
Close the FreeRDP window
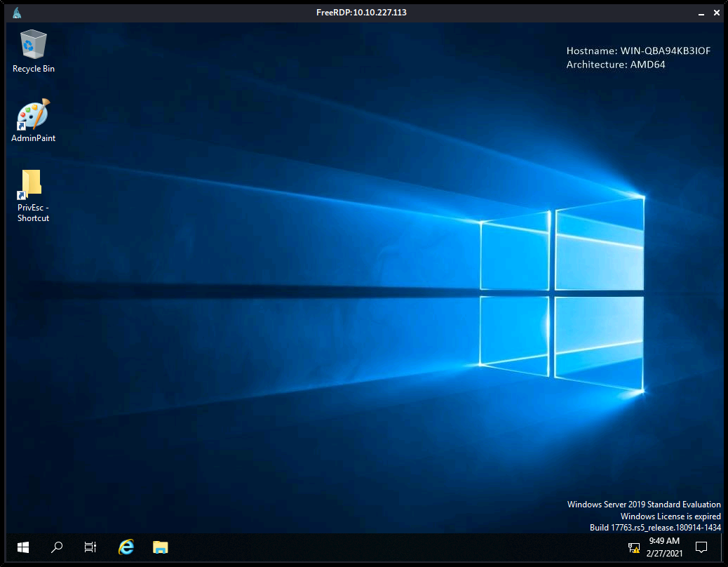point(716,13)
